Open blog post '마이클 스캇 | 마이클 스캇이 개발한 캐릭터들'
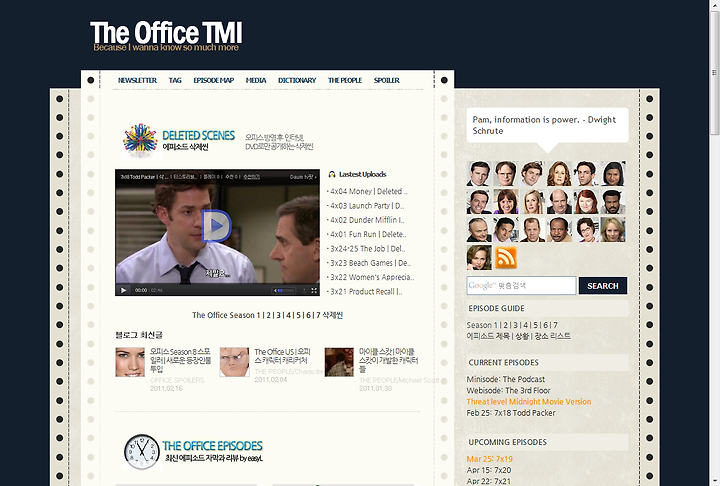This screenshot has height=486, width=720. 388,361
